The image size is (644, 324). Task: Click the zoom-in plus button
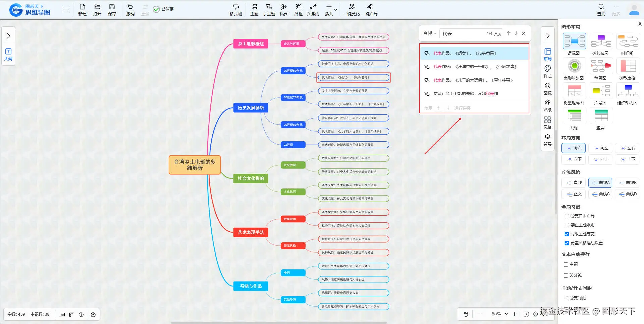[515, 314]
